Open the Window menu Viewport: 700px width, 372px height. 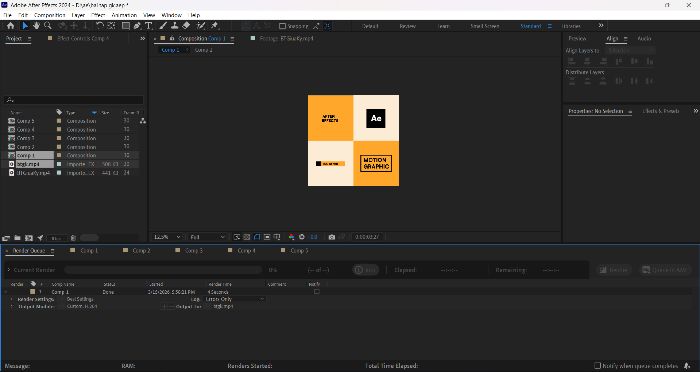click(x=171, y=15)
